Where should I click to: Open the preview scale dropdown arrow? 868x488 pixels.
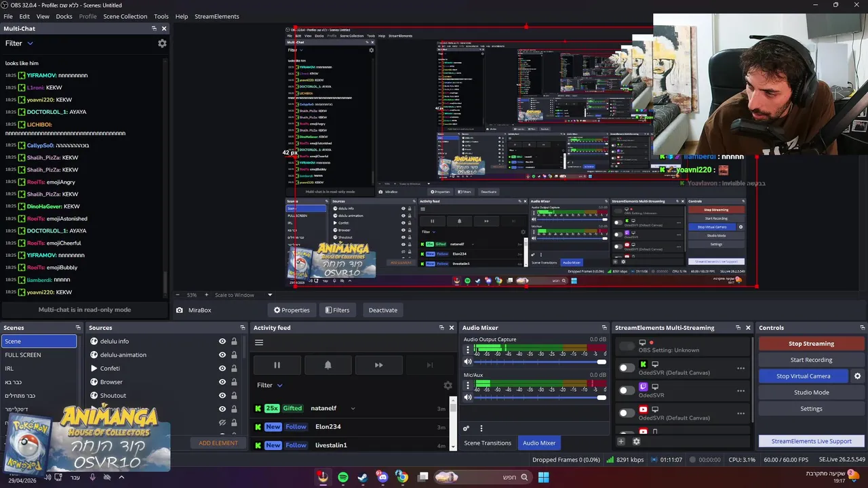point(269,295)
